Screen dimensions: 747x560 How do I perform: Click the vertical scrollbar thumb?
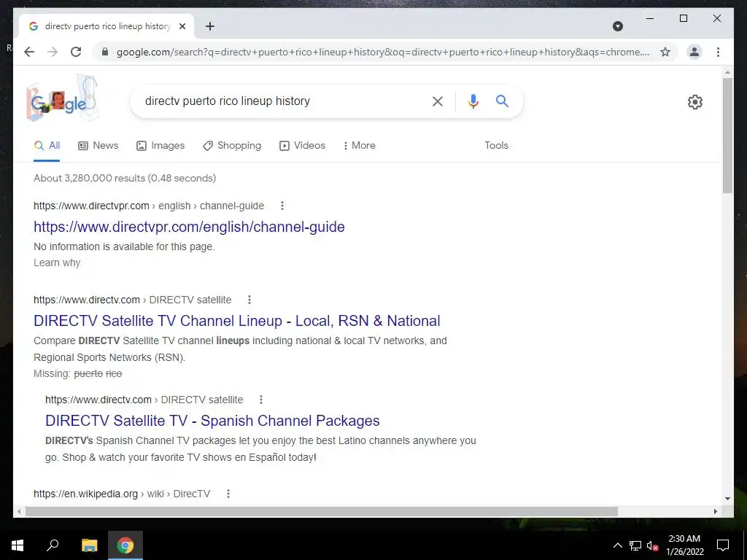point(727,135)
